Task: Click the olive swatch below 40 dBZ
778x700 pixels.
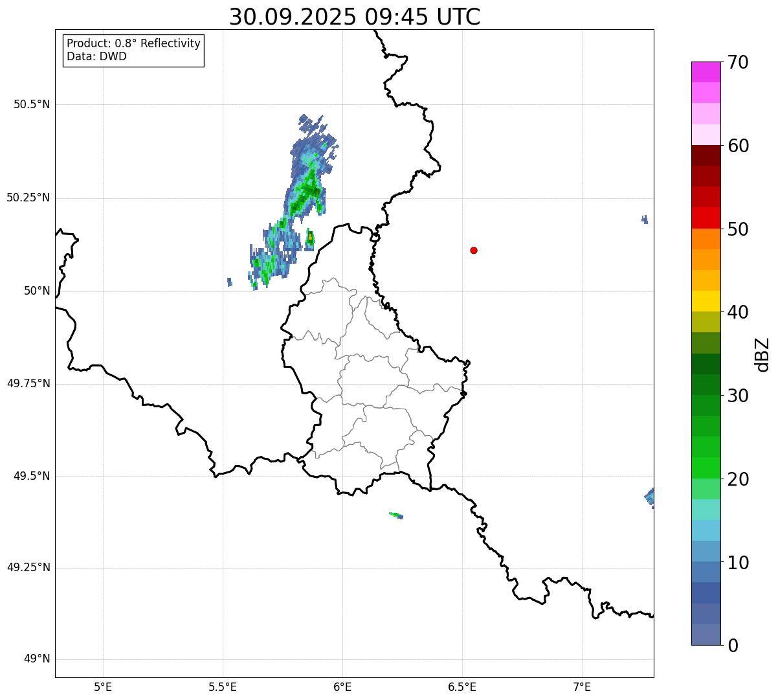Action: pyautogui.click(x=706, y=322)
